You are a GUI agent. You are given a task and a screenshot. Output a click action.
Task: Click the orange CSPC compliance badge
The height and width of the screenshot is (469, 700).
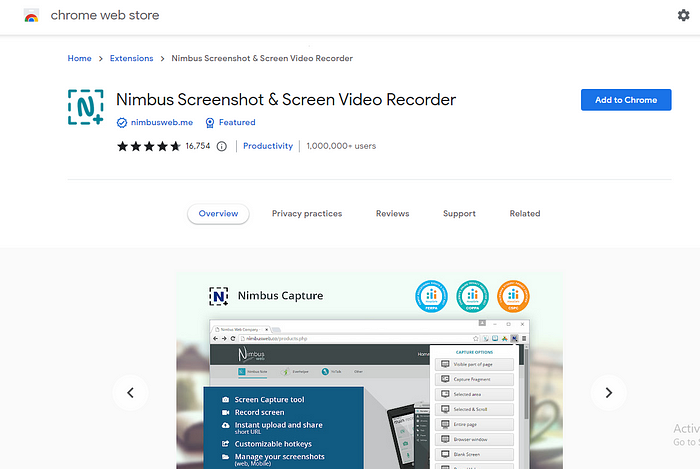click(x=513, y=296)
